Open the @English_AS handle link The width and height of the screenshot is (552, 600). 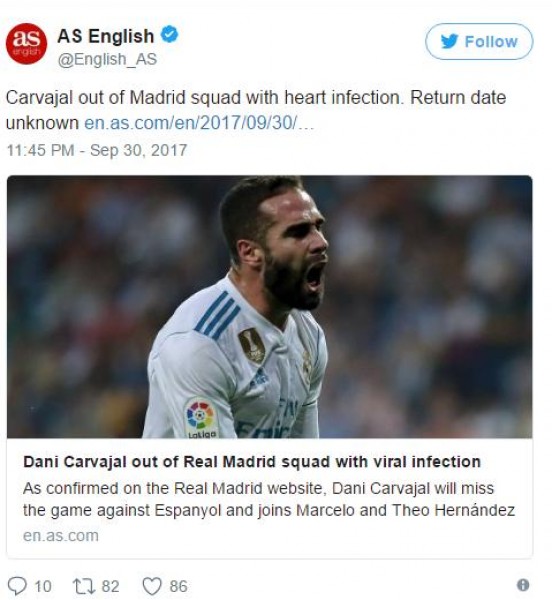[107, 59]
